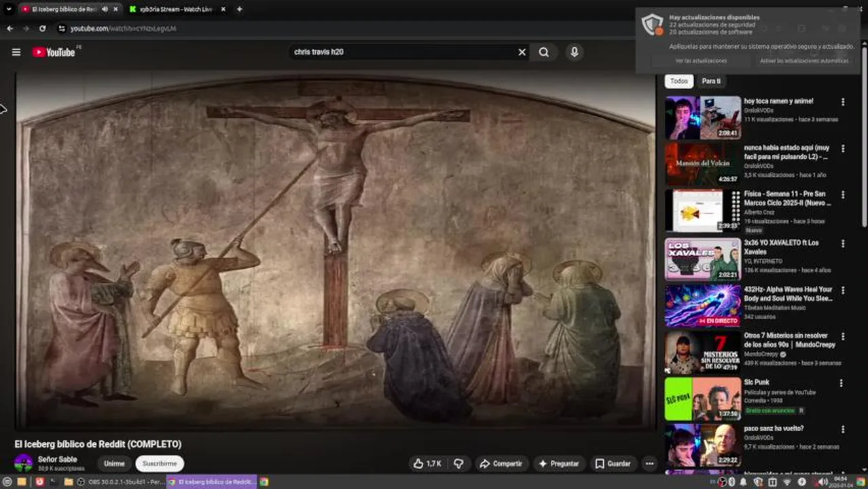This screenshot has width=868, height=489.
Task: Open the 'Mansión del Volcán' video thumbnail
Action: (703, 164)
